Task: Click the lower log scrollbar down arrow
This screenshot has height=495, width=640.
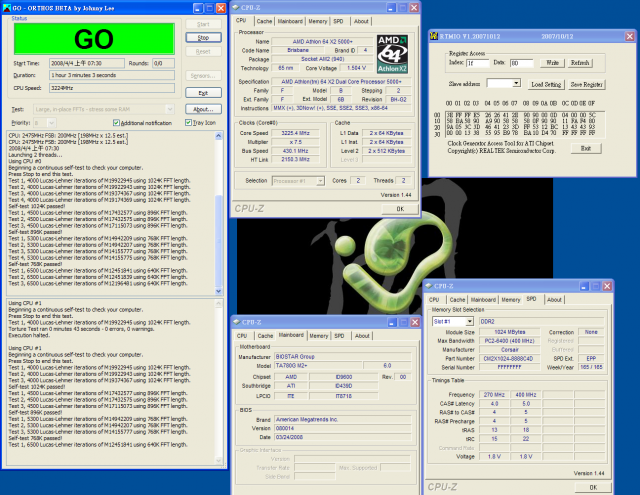Action: [218, 460]
